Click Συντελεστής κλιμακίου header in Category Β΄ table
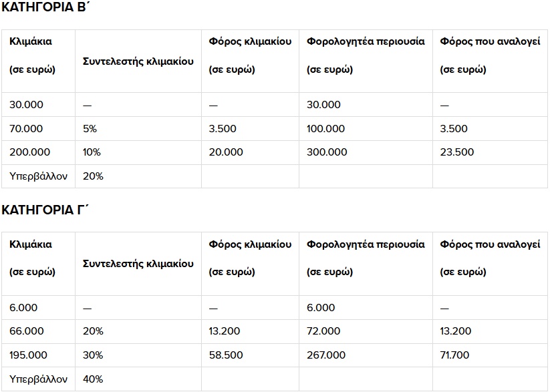The width and height of the screenshot is (550, 392). [138, 61]
